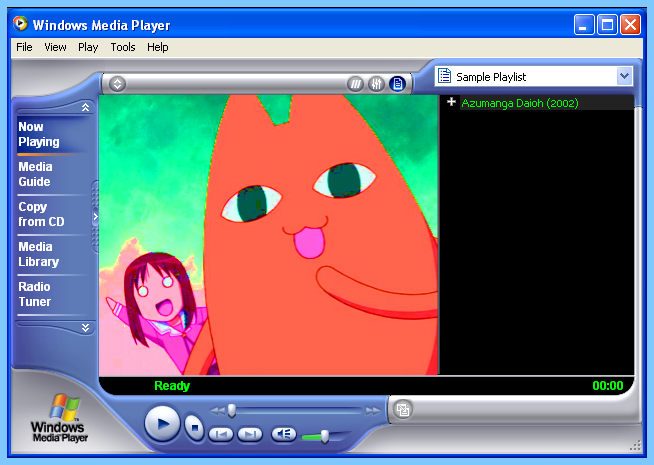Open the File menu
The image size is (654, 465).
pyautogui.click(x=24, y=47)
